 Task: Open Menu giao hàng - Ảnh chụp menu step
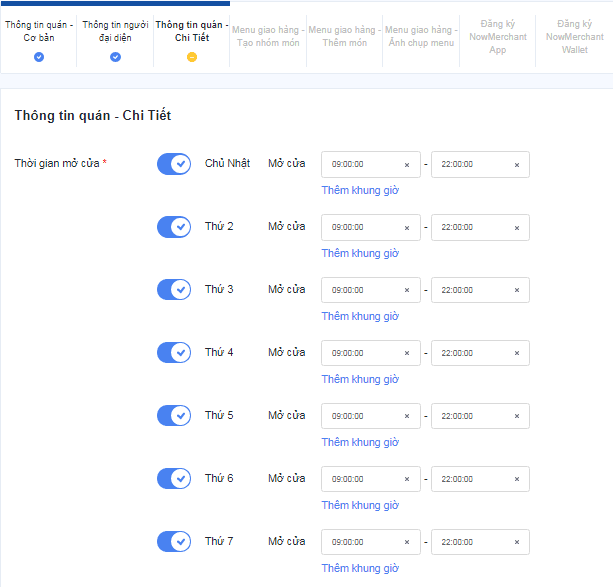tap(421, 36)
